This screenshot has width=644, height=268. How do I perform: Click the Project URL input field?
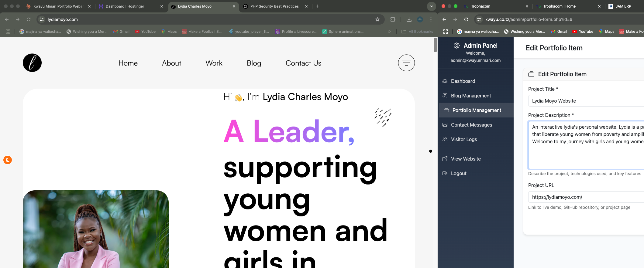586,197
